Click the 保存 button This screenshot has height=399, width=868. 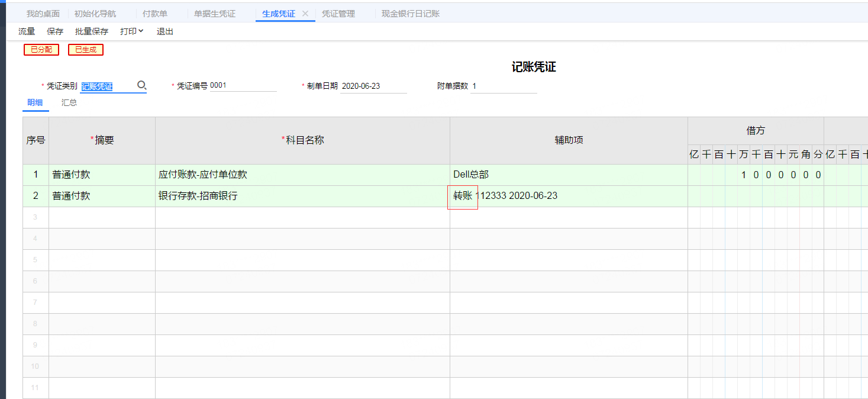[x=55, y=31]
